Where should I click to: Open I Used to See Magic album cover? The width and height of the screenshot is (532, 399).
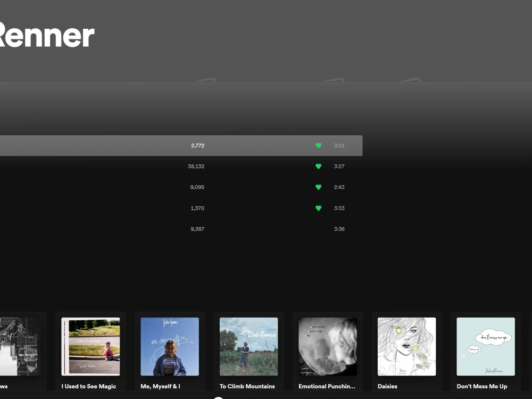point(90,346)
